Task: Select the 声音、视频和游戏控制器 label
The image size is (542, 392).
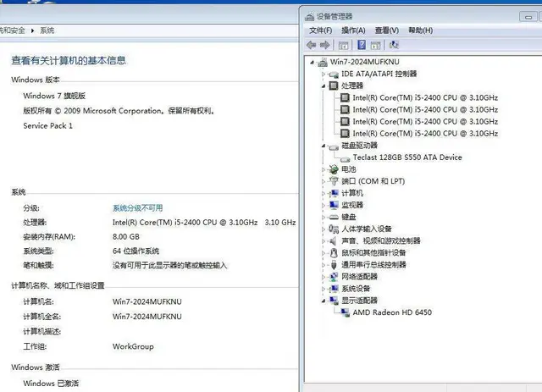Action: 381,240
